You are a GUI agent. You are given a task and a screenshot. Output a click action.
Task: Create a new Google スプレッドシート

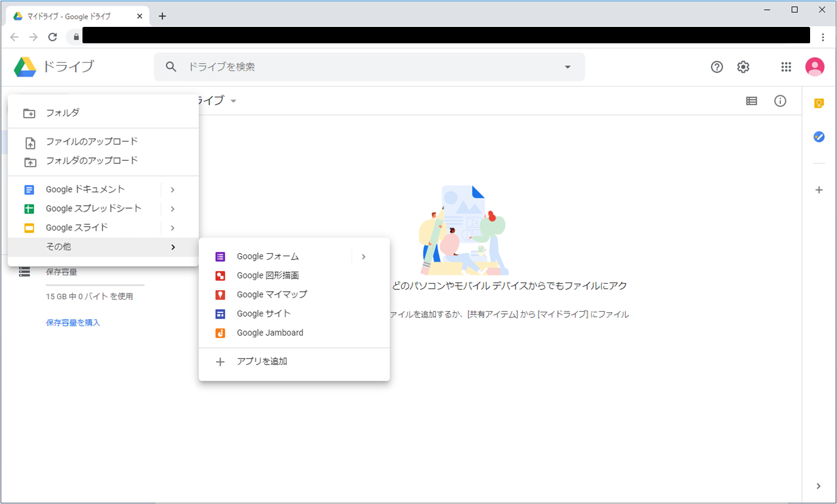pyautogui.click(x=85, y=209)
